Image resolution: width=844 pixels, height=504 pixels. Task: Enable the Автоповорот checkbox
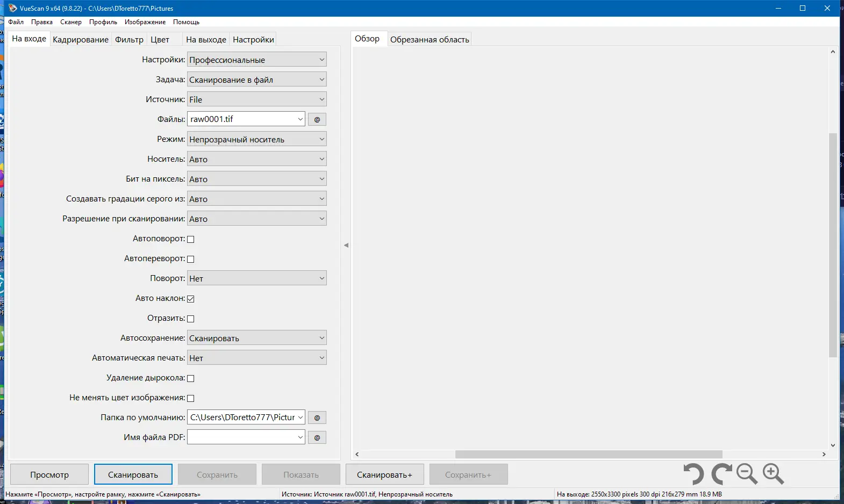point(190,239)
